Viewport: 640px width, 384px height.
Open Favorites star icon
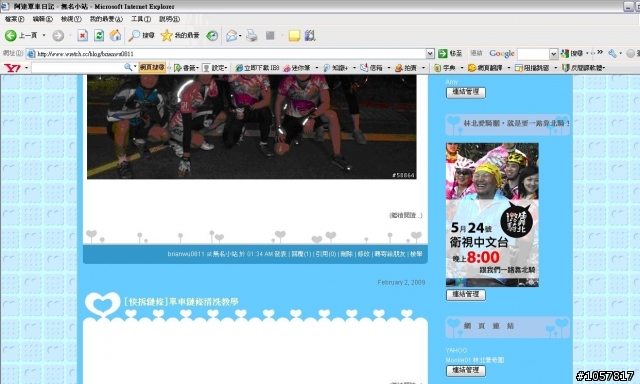(x=167, y=36)
